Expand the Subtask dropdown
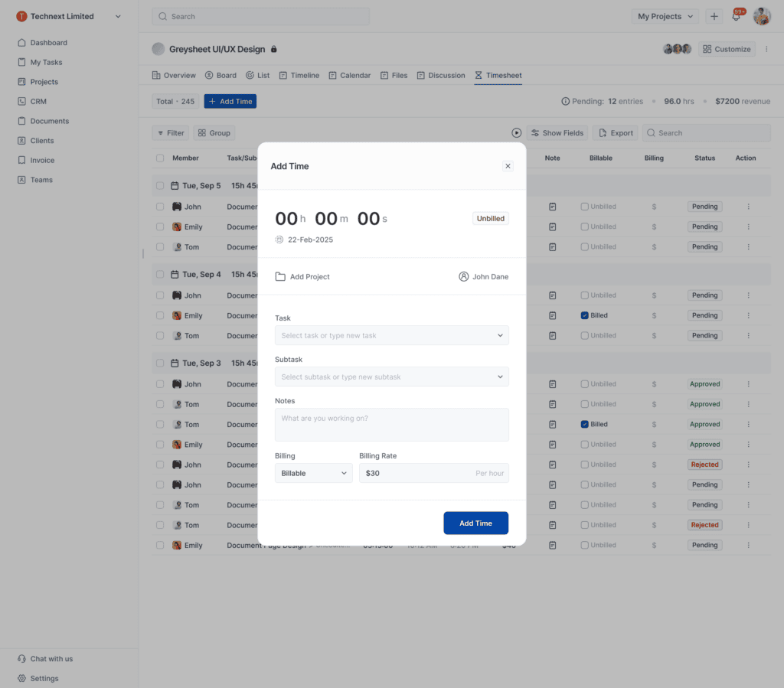Image resolution: width=784 pixels, height=688 pixels. point(500,377)
